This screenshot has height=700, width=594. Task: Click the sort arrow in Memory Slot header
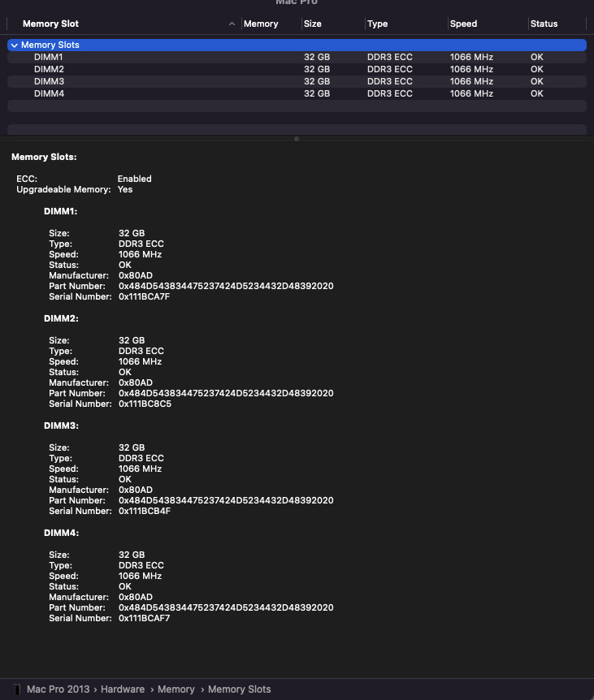[x=232, y=24]
